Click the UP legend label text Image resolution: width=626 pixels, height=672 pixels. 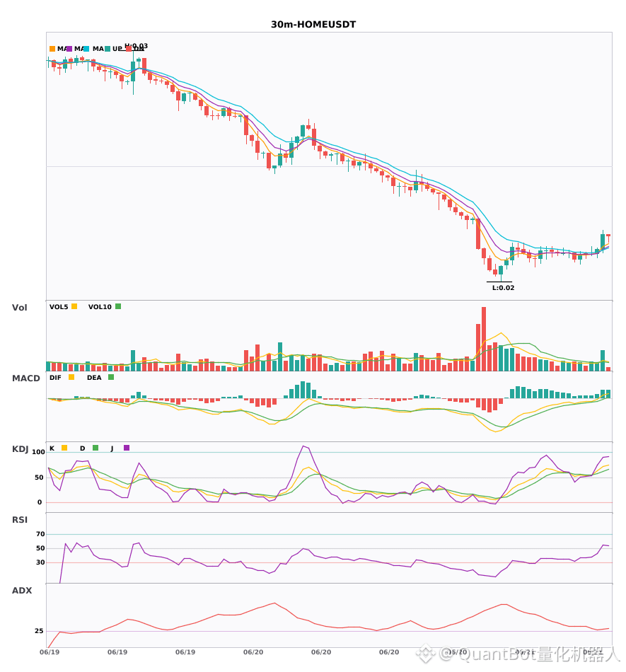click(x=117, y=49)
